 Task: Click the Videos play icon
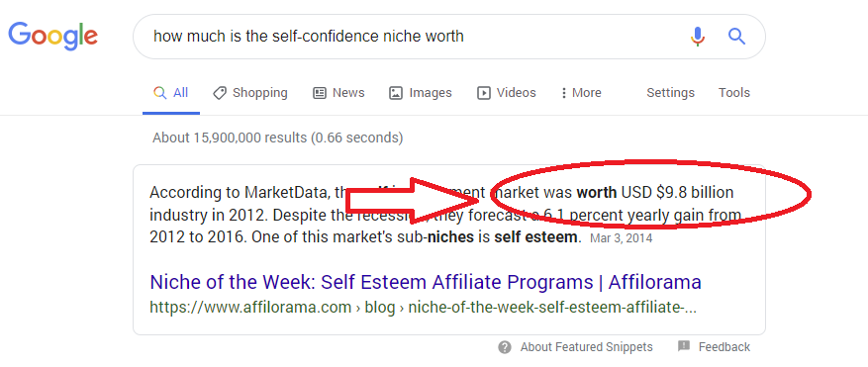[484, 93]
